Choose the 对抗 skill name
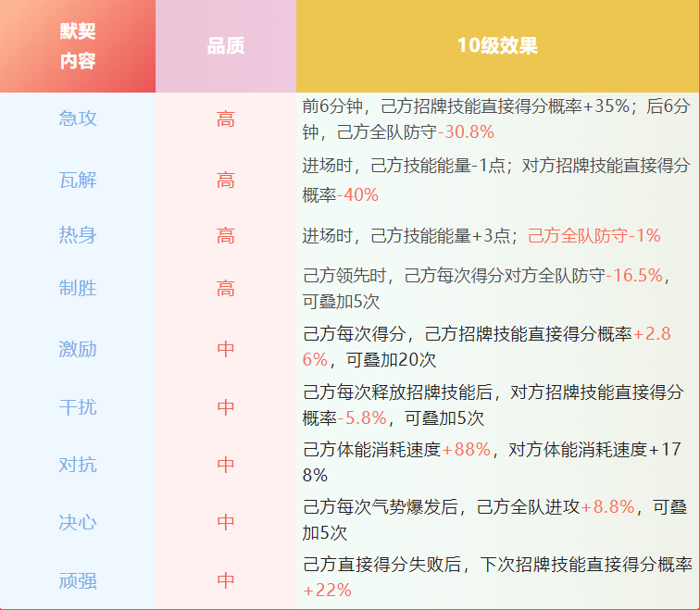Screen dimensions: 700x610 [78, 465]
